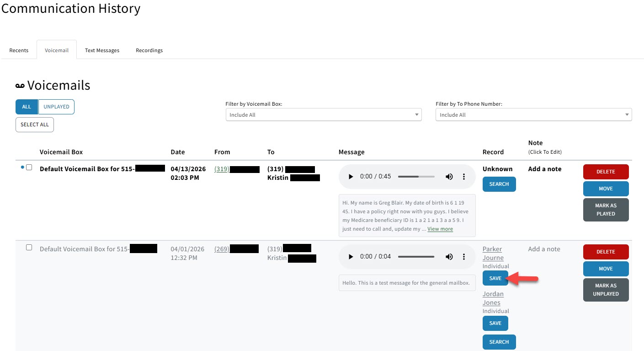
Task: Click the Record column header
Action: [x=493, y=152]
